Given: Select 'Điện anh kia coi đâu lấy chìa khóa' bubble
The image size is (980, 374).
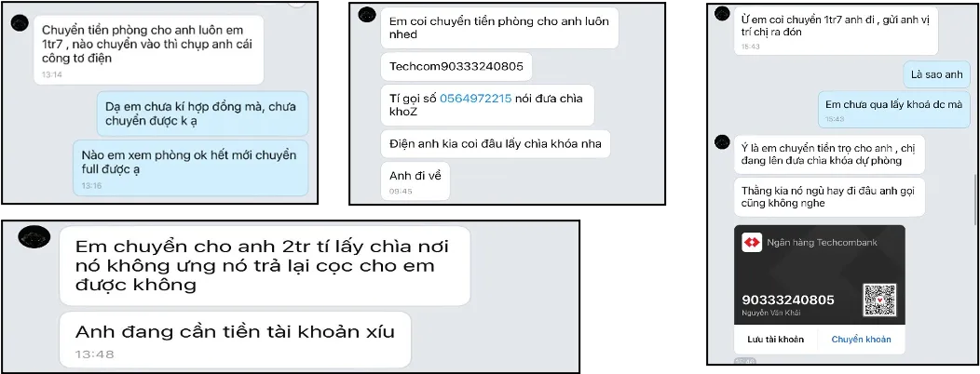Looking at the screenshot, I should pyautogui.click(x=495, y=143).
